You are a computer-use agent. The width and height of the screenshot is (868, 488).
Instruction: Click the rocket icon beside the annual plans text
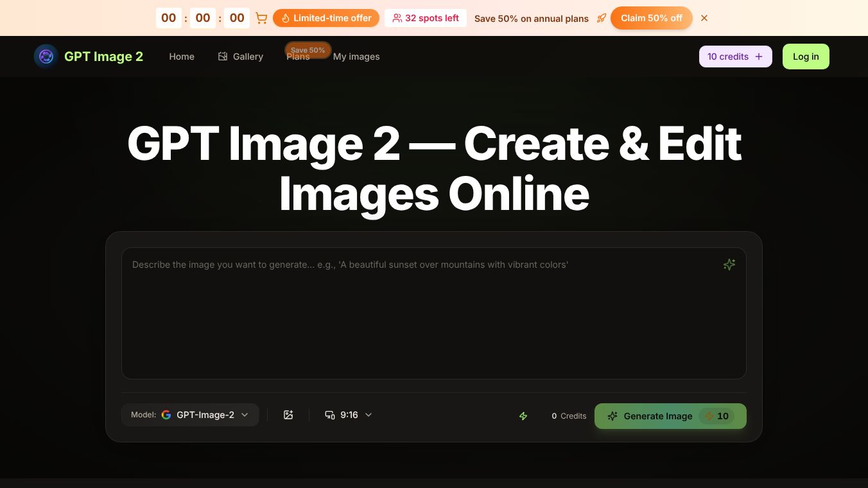point(602,18)
